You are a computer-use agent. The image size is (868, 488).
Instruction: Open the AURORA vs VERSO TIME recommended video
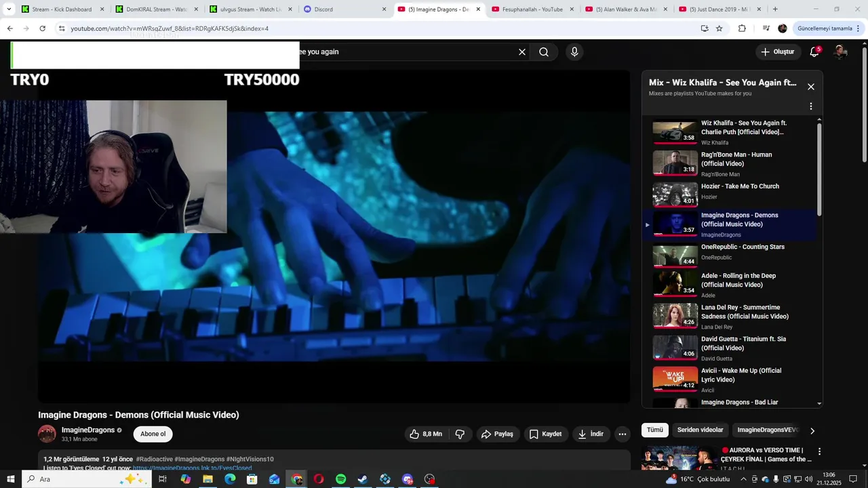pos(766,455)
